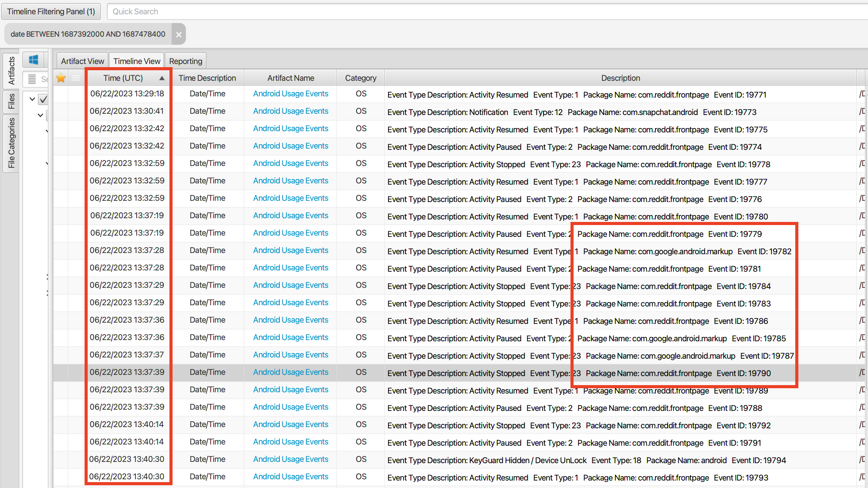Image resolution: width=868 pixels, height=488 pixels.
Task: Select the Date/Time cell at 13:30:41
Action: tap(207, 111)
